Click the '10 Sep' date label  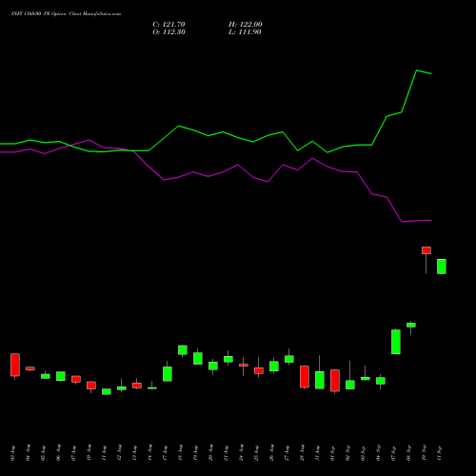click(x=425, y=453)
